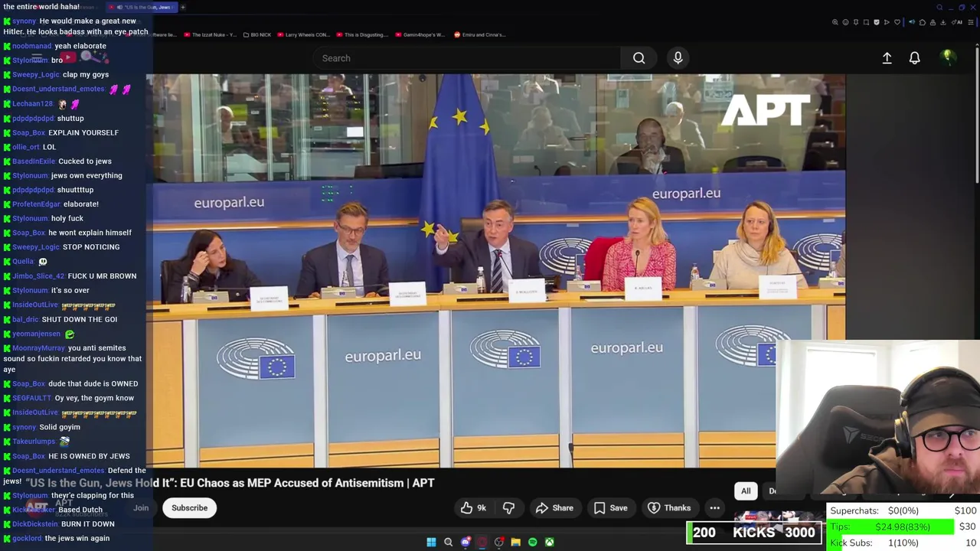
Task: Open 'Emiru and Cinna's...' bookmark
Action: 479,34
